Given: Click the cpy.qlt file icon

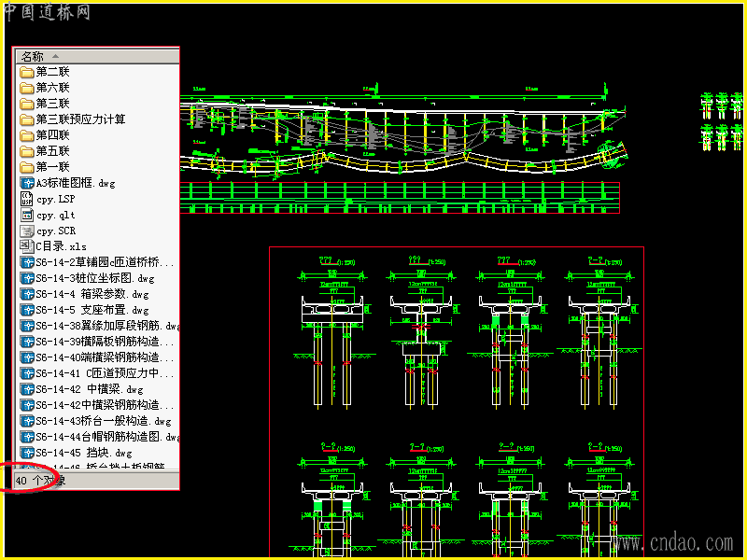Looking at the screenshot, I should point(27,215).
